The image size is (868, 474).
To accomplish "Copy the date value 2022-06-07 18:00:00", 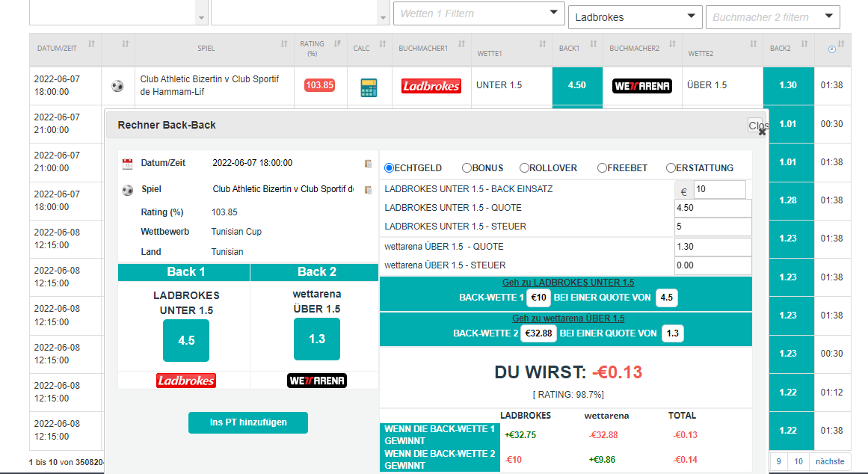I will pos(368,163).
